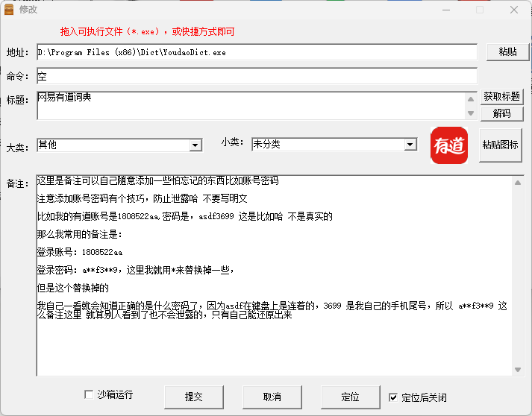Click the title box scroll up arrow
Screen dimensions: 532x416
[471, 99]
